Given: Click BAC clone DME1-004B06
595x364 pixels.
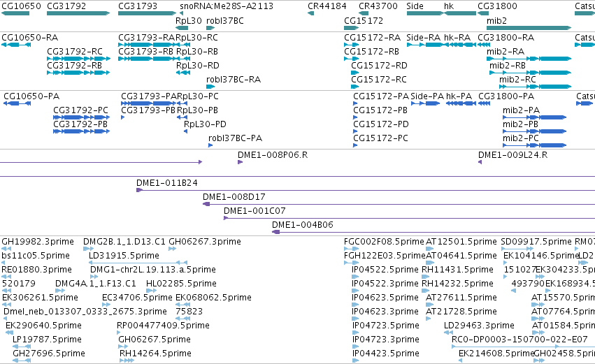Looking at the screenshot, I should pyautogui.click(x=303, y=225).
